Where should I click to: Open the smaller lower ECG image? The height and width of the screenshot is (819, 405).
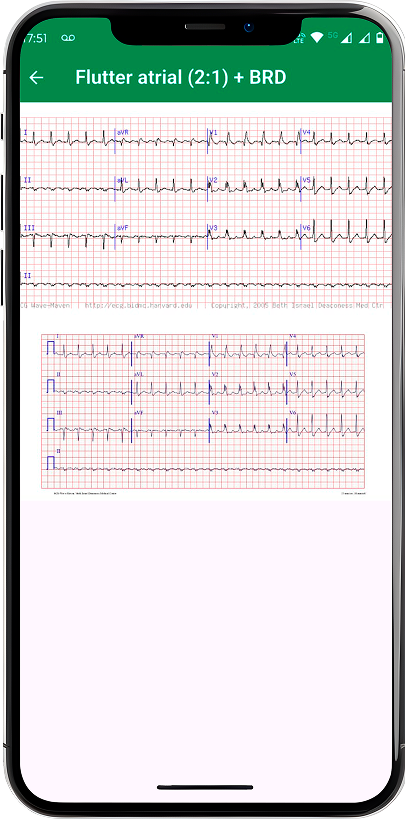pos(203,414)
